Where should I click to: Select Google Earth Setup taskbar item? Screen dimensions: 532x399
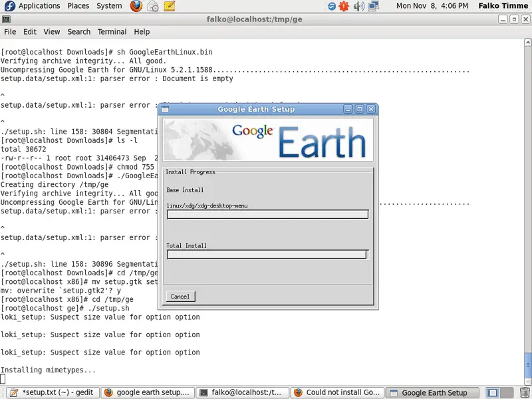pyautogui.click(x=432, y=392)
